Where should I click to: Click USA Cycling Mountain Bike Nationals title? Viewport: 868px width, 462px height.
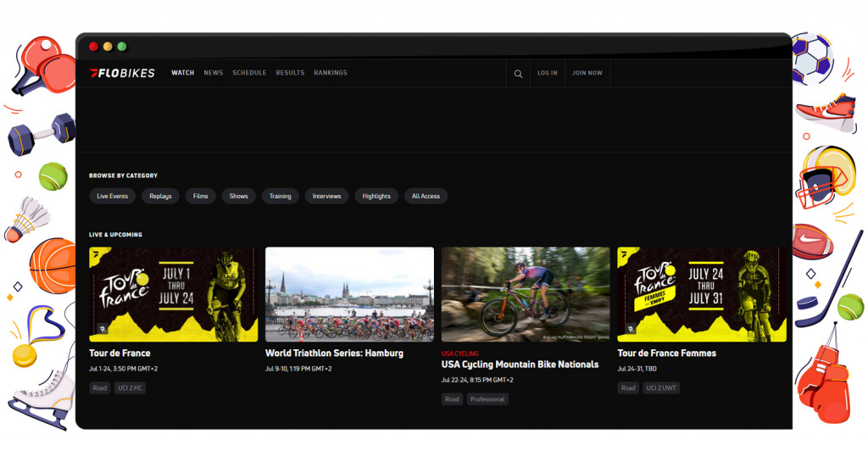coord(520,364)
